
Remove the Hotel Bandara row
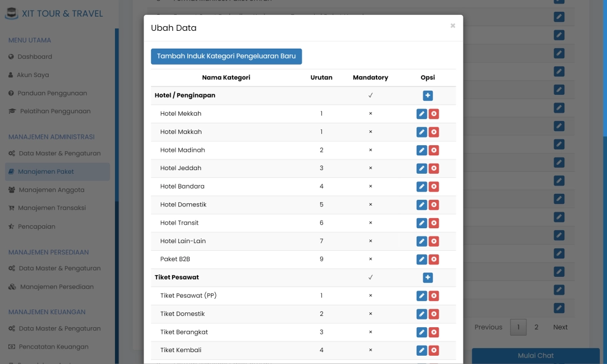[x=434, y=187]
